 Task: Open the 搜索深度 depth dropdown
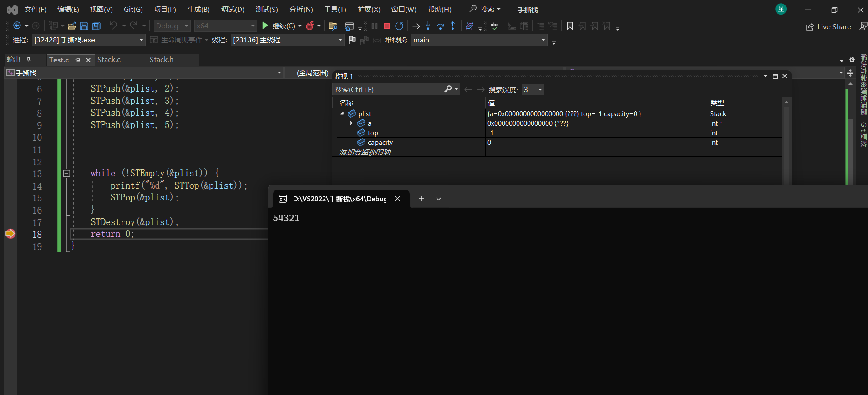533,90
